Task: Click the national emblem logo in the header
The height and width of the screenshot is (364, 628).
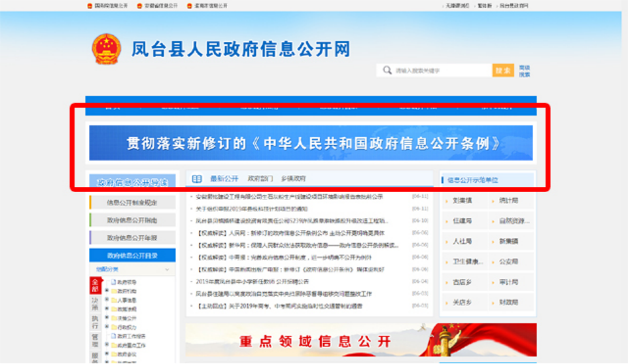Action: point(106,49)
